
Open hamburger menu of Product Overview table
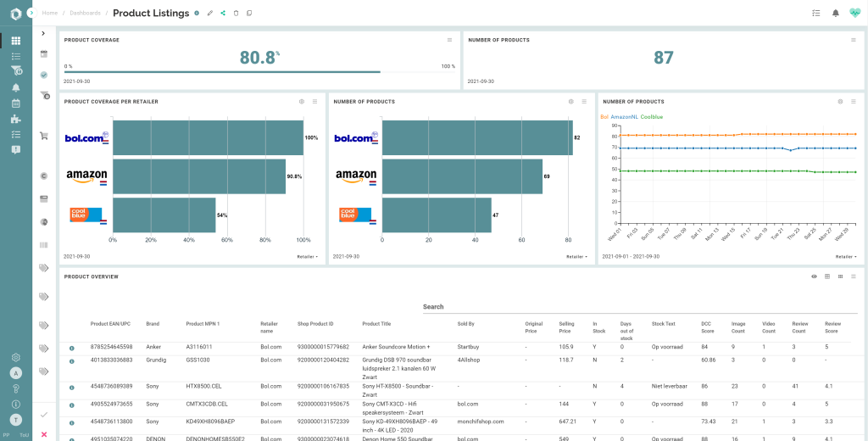(854, 276)
